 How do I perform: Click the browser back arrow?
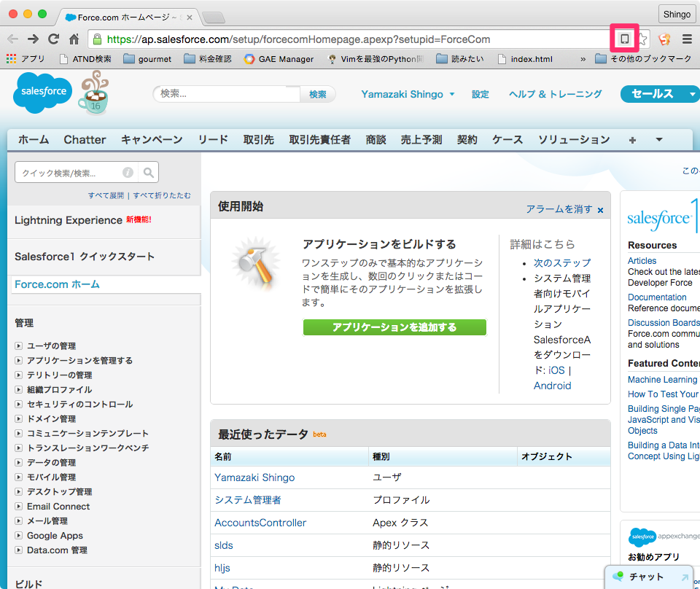point(13,39)
